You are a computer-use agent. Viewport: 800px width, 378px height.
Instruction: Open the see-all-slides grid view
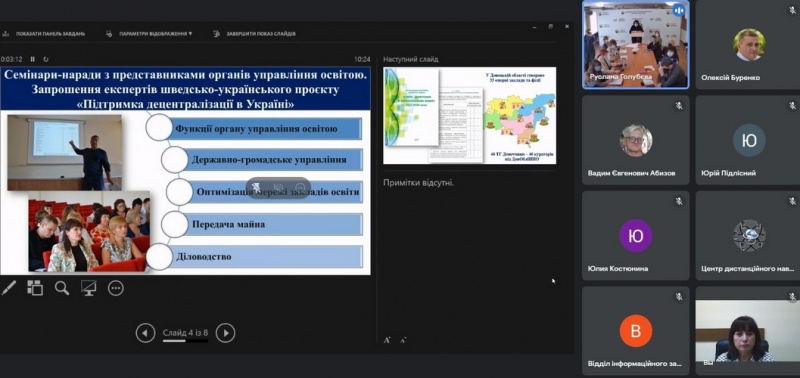coord(35,288)
